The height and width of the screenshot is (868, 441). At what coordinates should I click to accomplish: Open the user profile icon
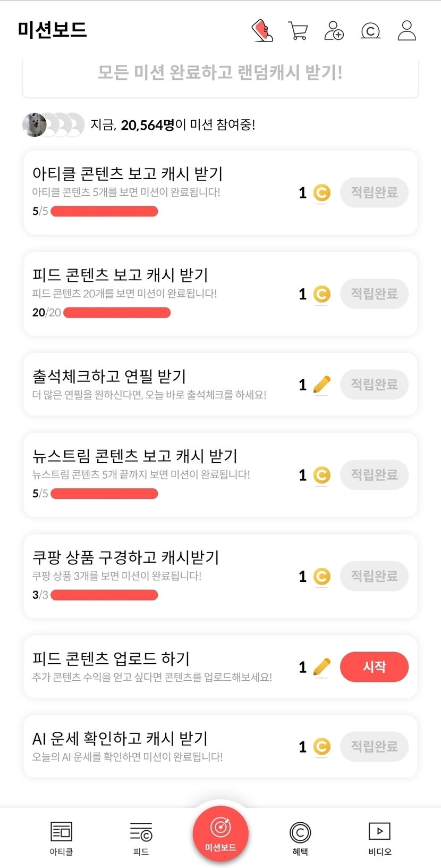point(406,31)
